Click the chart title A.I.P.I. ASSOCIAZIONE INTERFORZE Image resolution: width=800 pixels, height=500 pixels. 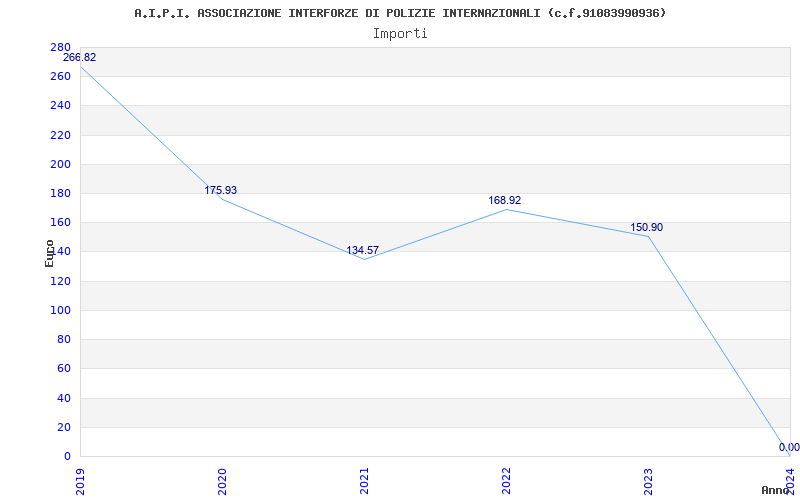point(400,13)
